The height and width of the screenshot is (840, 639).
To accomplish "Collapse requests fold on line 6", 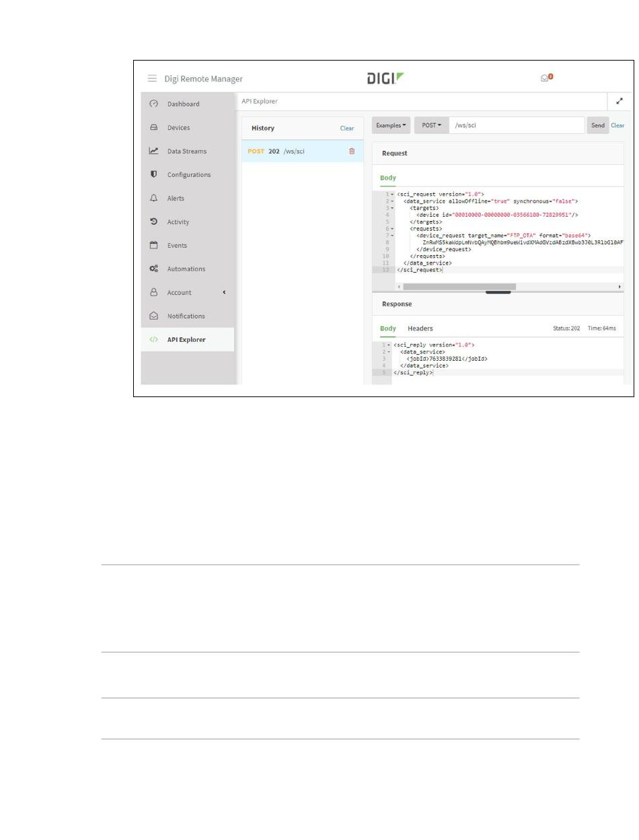I will point(392,228).
